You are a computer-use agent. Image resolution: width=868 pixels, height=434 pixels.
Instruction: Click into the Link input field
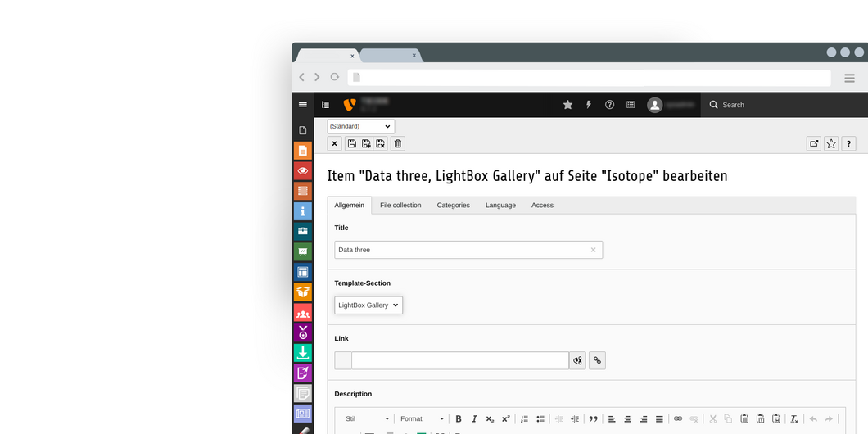point(459,360)
